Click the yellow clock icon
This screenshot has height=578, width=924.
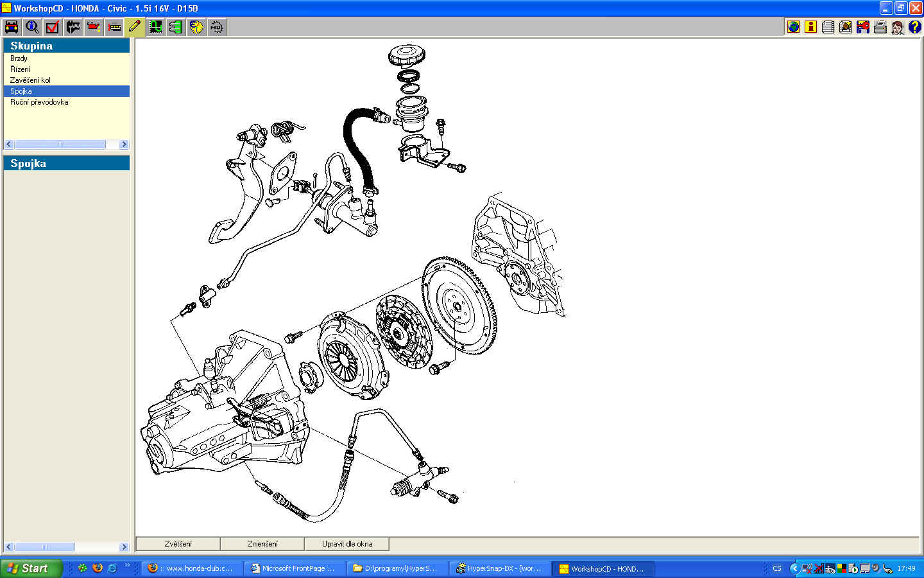(196, 27)
